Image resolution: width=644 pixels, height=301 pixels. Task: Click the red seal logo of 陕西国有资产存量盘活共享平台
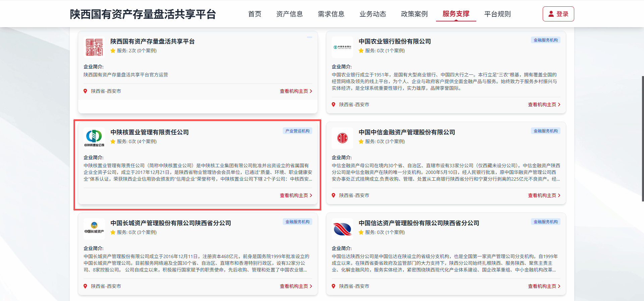click(94, 47)
